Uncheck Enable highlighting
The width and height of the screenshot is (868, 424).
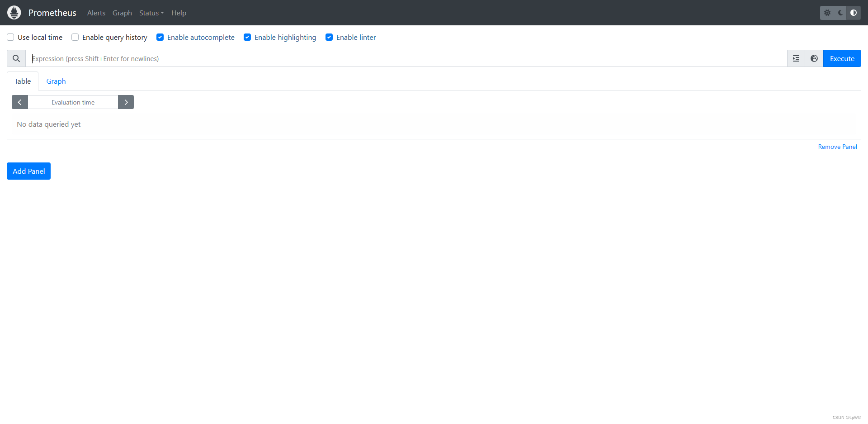click(247, 37)
